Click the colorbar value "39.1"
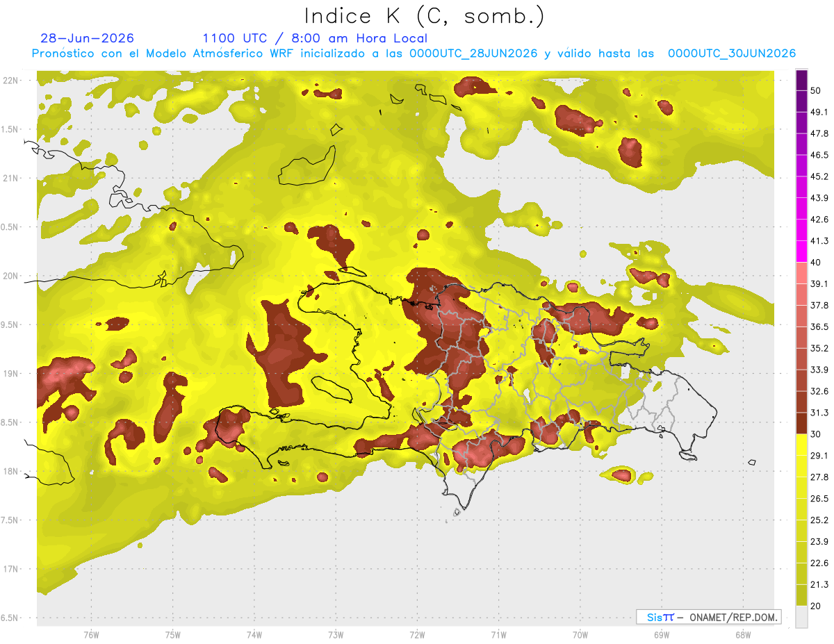Screen dimensions: 834x644 click(819, 283)
